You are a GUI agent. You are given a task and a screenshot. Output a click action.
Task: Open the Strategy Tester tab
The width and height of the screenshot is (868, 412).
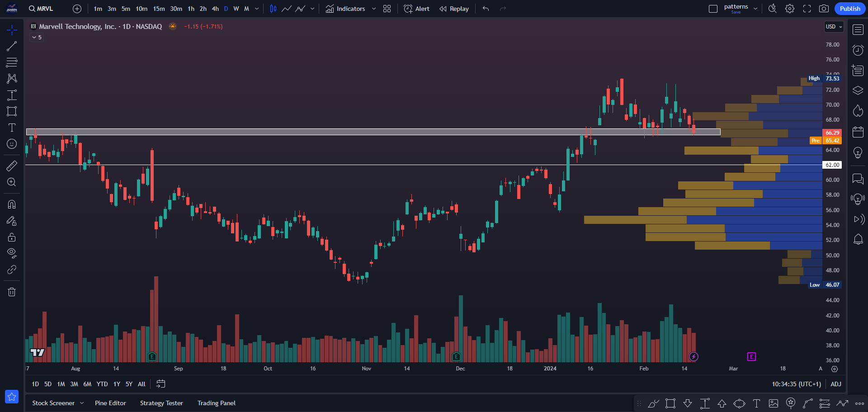[161, 403]
